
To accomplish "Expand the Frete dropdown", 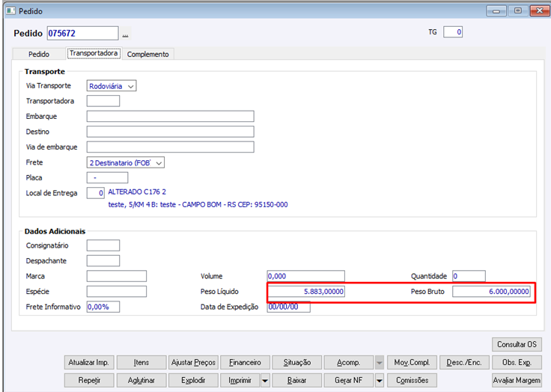I will (126, 162).
